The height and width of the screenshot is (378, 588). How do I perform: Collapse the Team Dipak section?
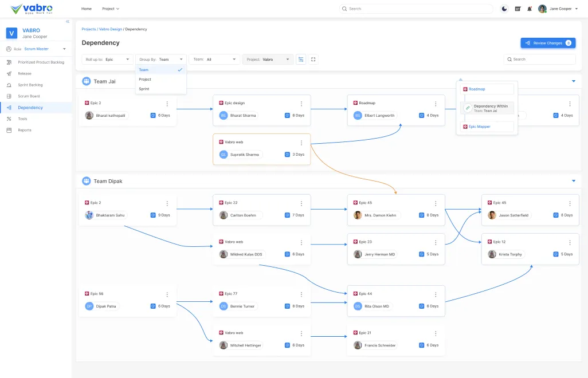tap(574, 180)
